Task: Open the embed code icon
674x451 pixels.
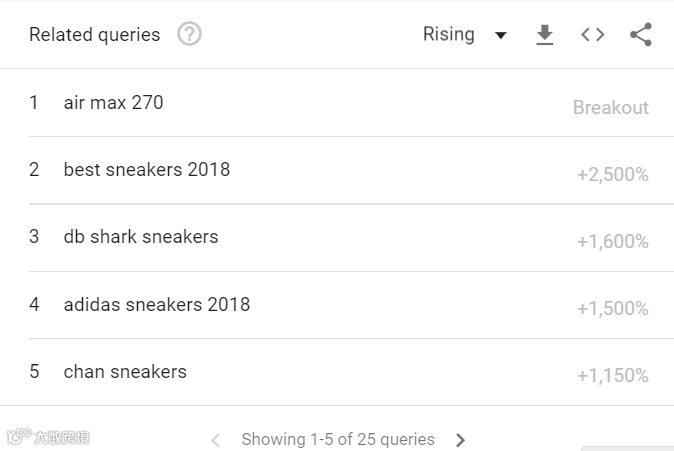Action: pyautogui.click(x=592, y=35)
